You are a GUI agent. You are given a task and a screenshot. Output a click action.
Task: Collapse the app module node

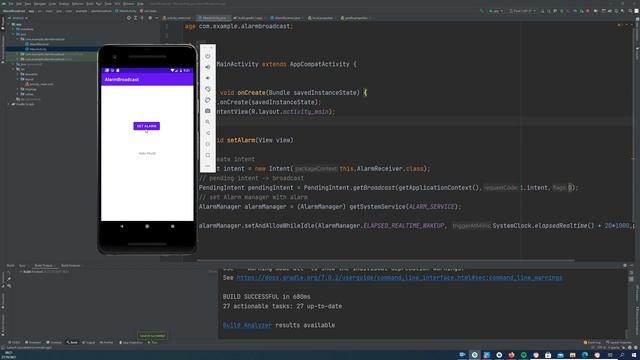pyautogui.click(x=9, y=24)
